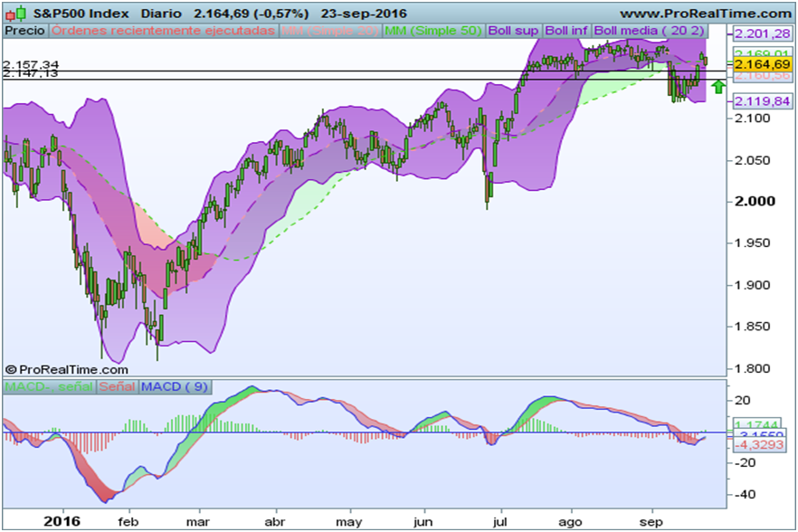Click the 2.050 price axis label
This screenshot has width=798, height=532.
(752, 160)
